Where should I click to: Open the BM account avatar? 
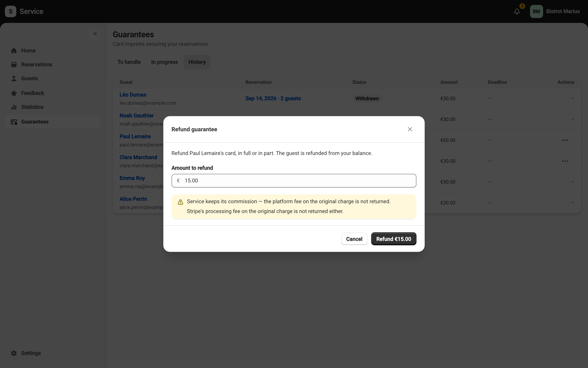click(536, 11)
